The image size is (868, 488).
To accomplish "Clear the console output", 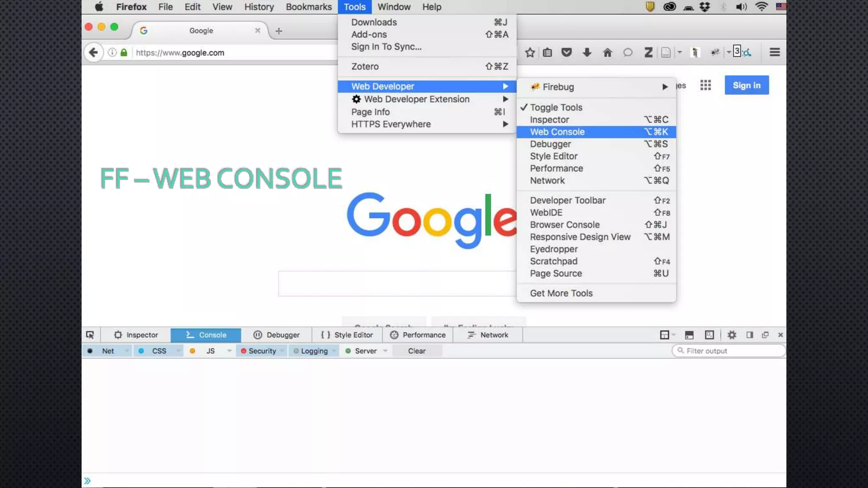I will 417,351.
